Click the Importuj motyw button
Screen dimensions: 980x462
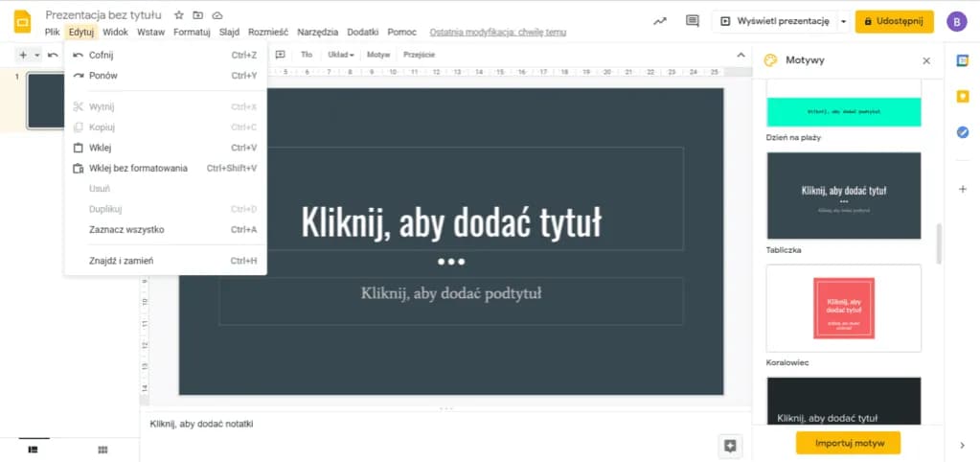click(x=848, y=443)
